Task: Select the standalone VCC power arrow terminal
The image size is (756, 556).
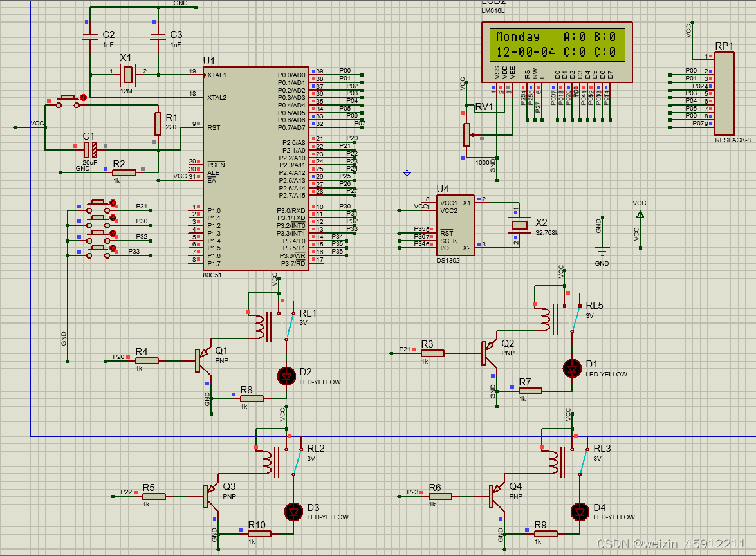Action: click(x=640, y=215)
